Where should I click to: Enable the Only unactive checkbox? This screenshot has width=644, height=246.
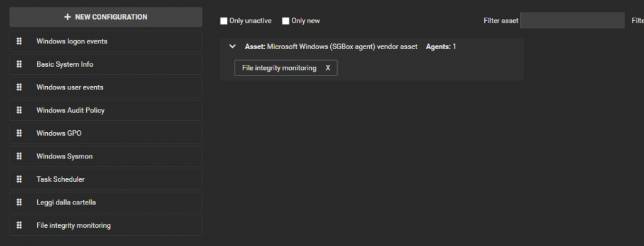(224, 21)
